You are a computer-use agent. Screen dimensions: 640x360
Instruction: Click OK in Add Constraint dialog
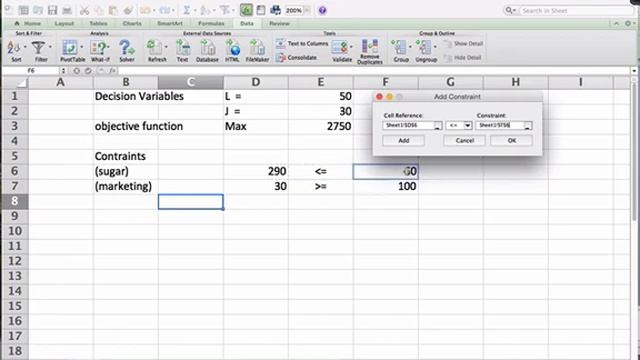pos(511,140)
